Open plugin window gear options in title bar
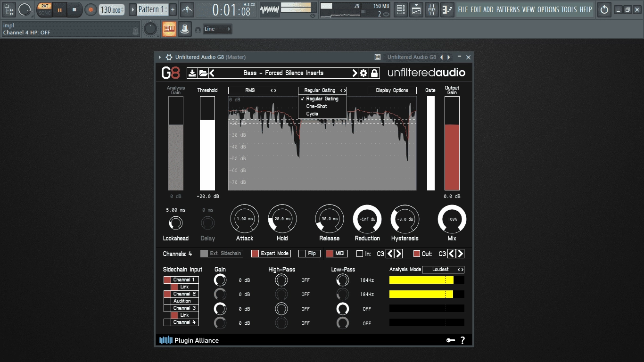This screenshot has height=362, width=644. (x=169, y=57)
